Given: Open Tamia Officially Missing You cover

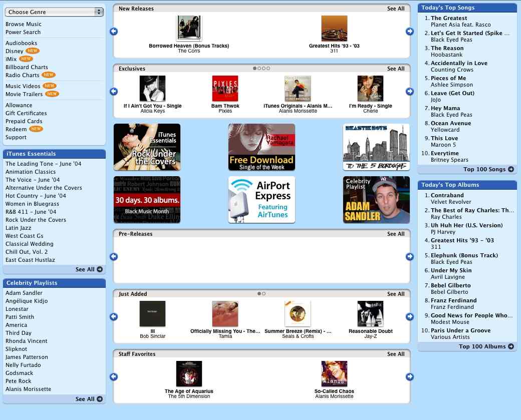Looking at the screenshot, I should (x=225, y=314).
